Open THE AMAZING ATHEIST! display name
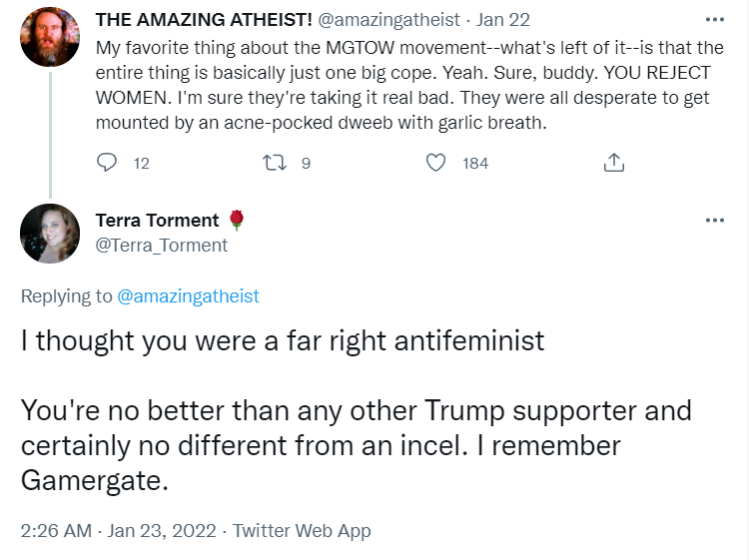This screenshot has height=560, width=749. point(204,20)
